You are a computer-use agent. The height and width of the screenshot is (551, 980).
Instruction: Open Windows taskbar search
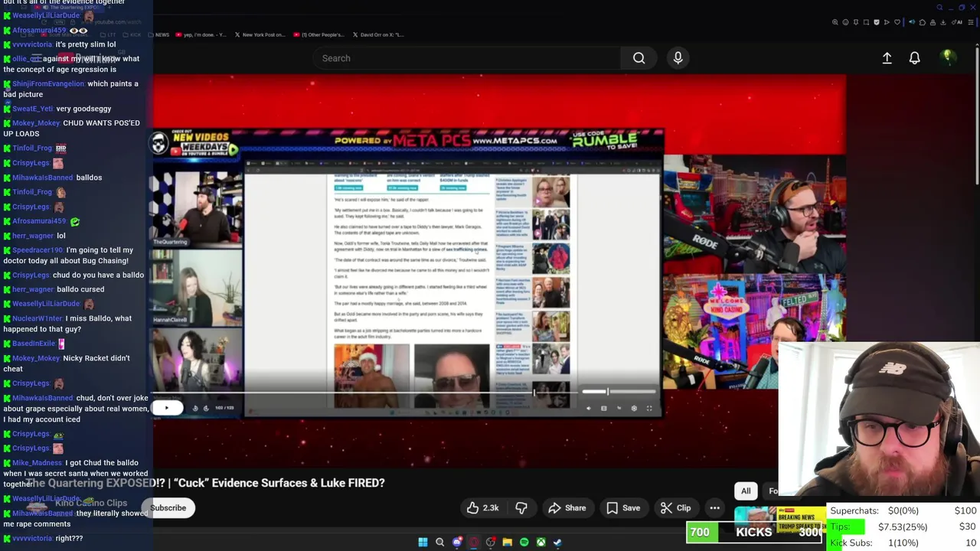pyautogui.click(x=439, y=543)
